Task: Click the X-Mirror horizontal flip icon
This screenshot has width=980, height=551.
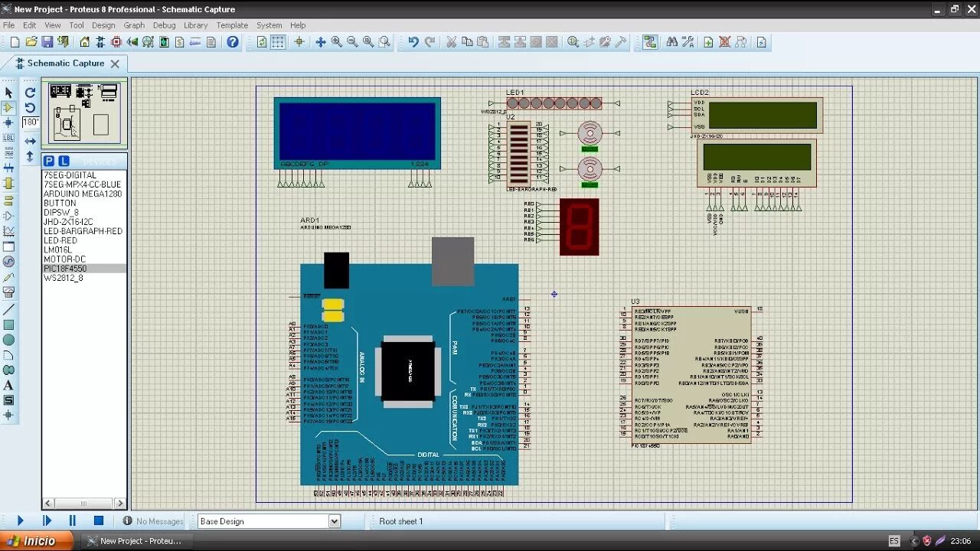Action: point(30,141)
